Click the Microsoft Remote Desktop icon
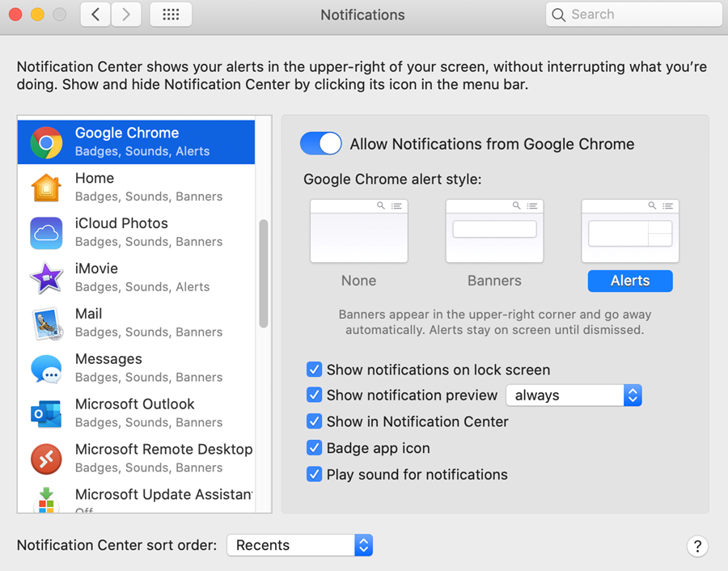The image size is (728, 571). click(46, 459)
